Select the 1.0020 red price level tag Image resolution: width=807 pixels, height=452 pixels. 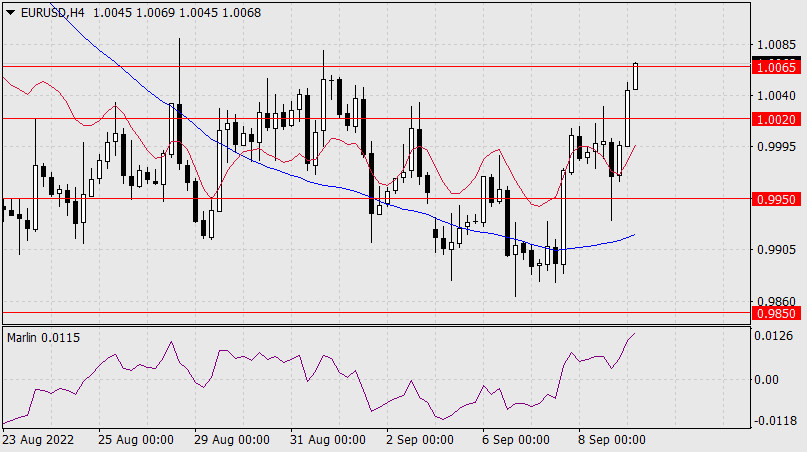click(x=777, y=119)
